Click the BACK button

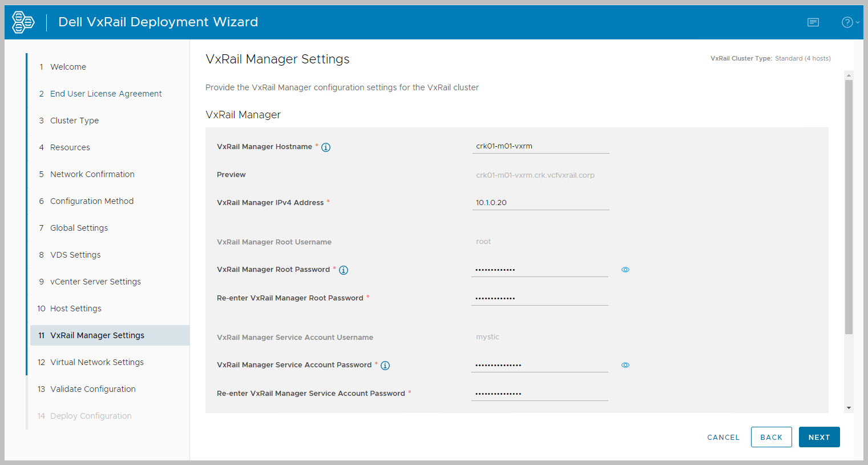(x=771, y=437)
